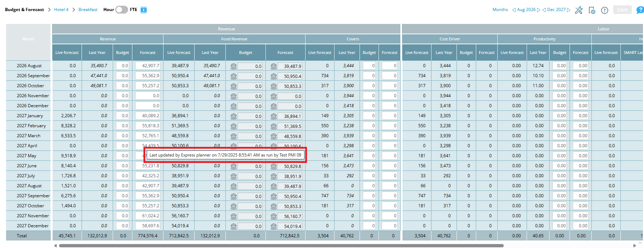Click Covers Last Year total 40,762
Screen dimensions: 644x248
click(x=347, y=236)
